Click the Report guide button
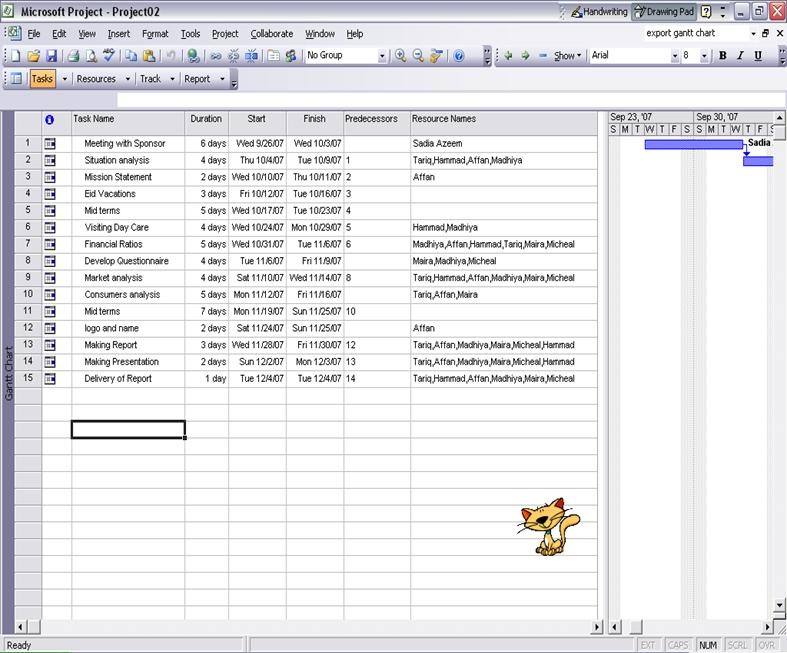Image resolution: width=787 pixels, height=653 pixels. pos(197,79)
